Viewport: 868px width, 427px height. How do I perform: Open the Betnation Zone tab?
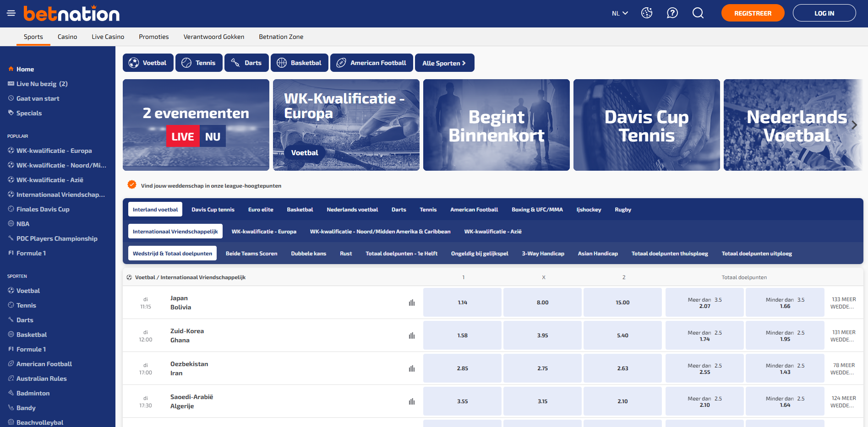pyautogui.click(x=281, y=37)
